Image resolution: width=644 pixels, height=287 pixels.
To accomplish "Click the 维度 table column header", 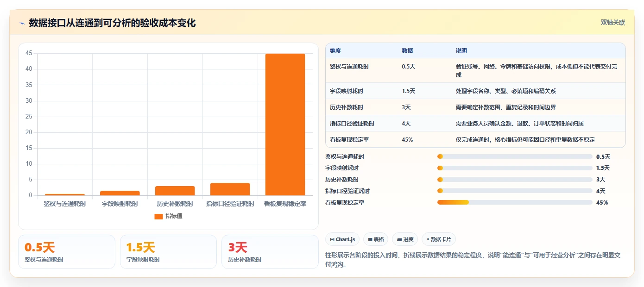I will pos(335,51).
